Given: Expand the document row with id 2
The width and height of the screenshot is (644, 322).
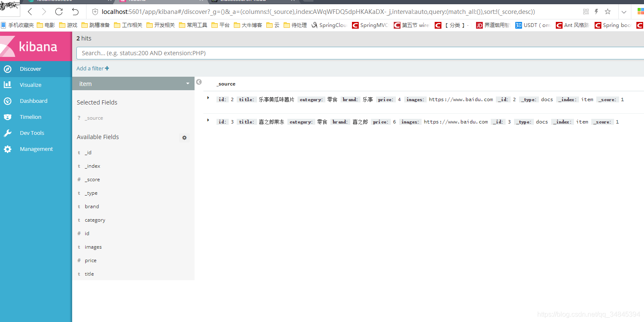Looking at the screenshot, I should (x=208, y=98).
